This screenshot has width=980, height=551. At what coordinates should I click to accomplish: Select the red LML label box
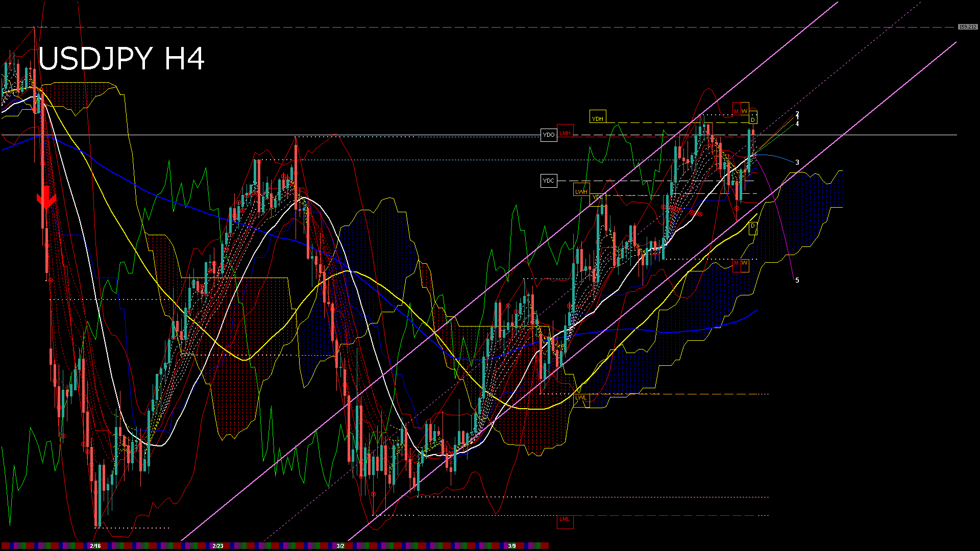[x=565, y=519]
